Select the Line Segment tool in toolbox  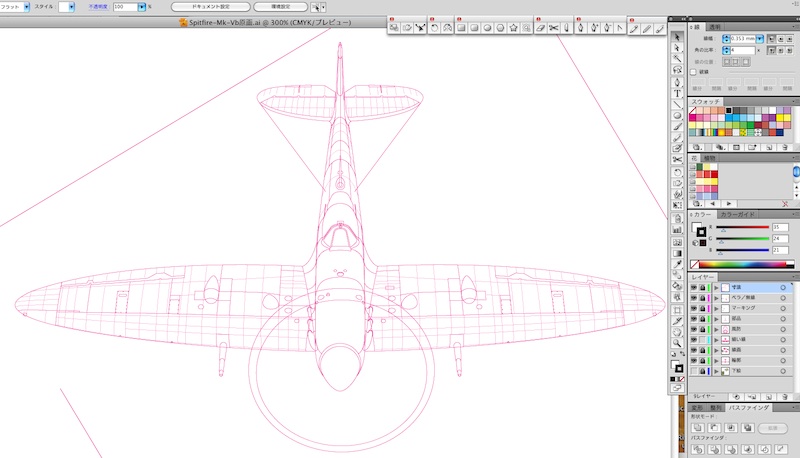[x=677, y=104]
